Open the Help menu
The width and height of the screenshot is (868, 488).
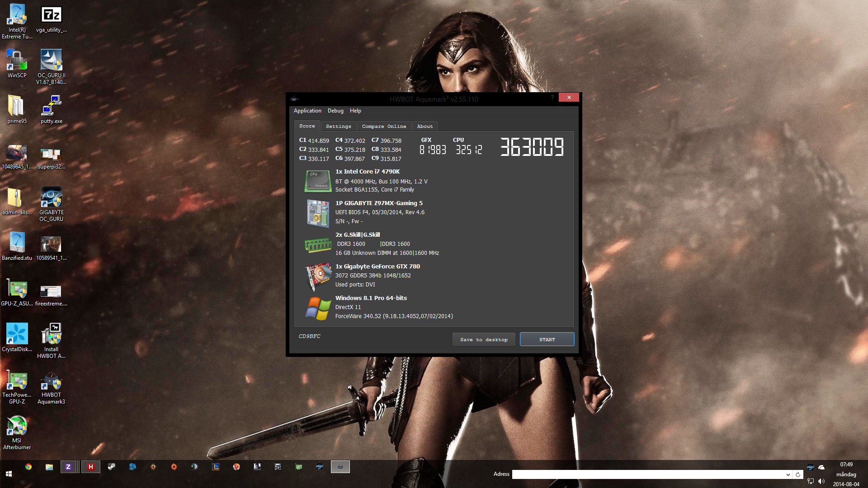tap(355, 111)
